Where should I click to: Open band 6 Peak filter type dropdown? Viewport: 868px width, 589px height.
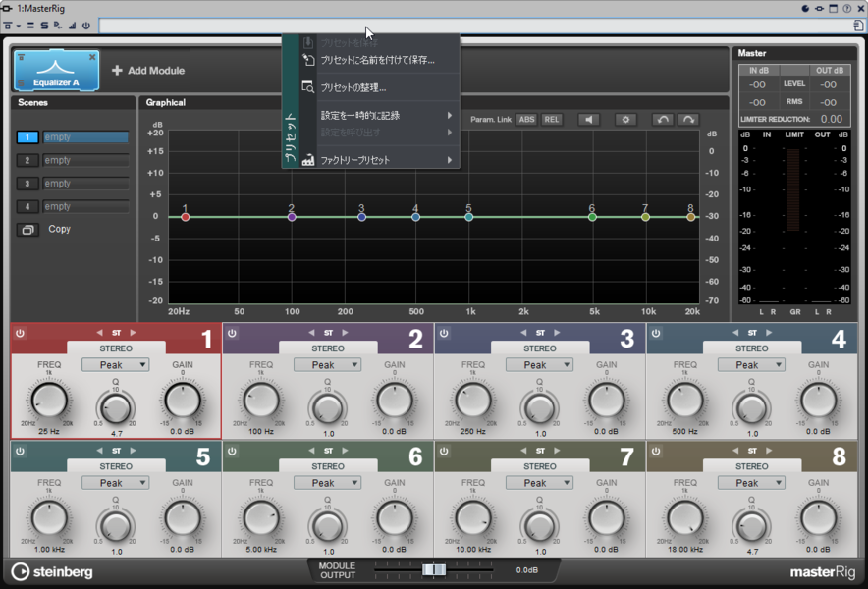pos(327,483)
